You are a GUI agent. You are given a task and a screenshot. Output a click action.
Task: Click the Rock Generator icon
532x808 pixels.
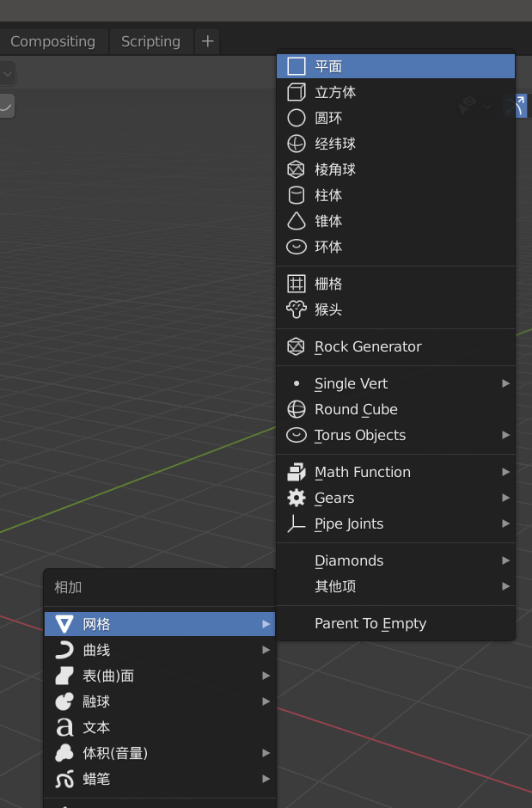(297, 346)
